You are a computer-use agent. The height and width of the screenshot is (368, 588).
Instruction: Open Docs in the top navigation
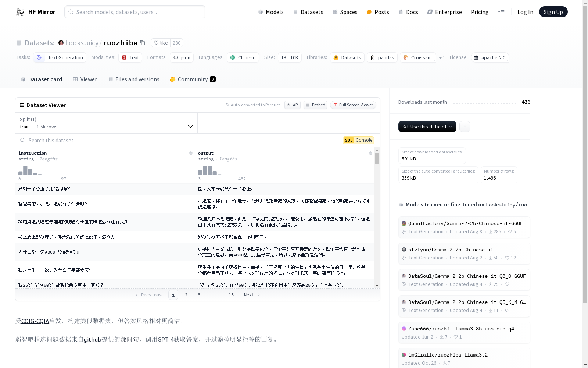click(x=408, y=12)
